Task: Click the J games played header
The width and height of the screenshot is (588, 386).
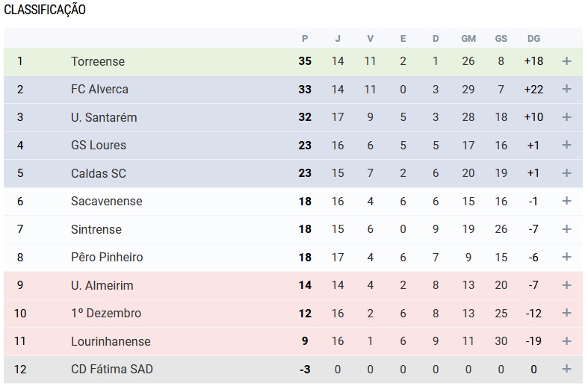Action: [x=338, y=39]
